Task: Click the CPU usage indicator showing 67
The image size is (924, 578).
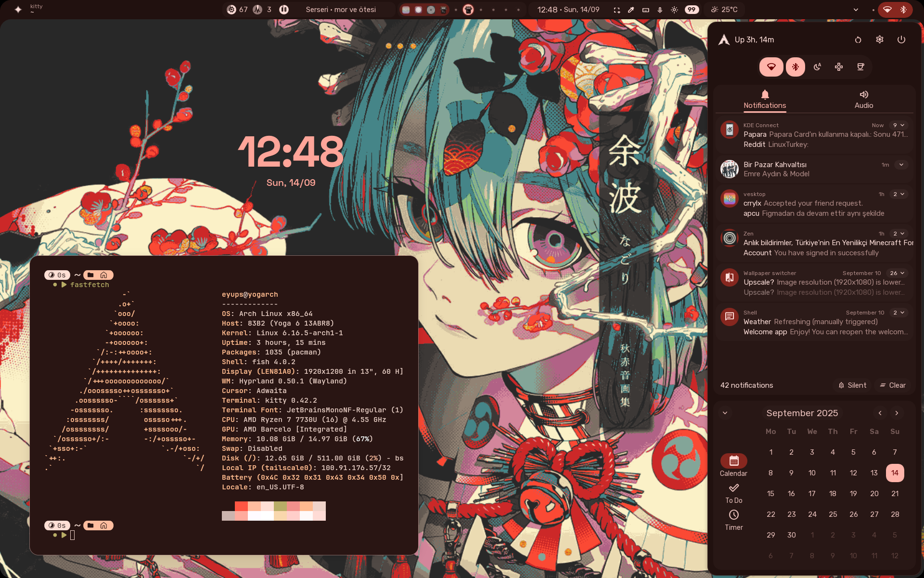Action: coord(237,10)
